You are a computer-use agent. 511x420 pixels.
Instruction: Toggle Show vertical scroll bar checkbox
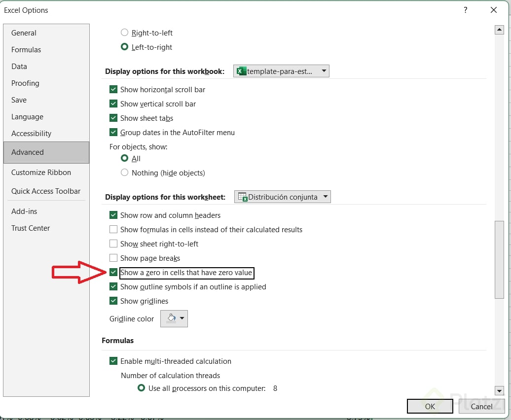tap(113, 104)
